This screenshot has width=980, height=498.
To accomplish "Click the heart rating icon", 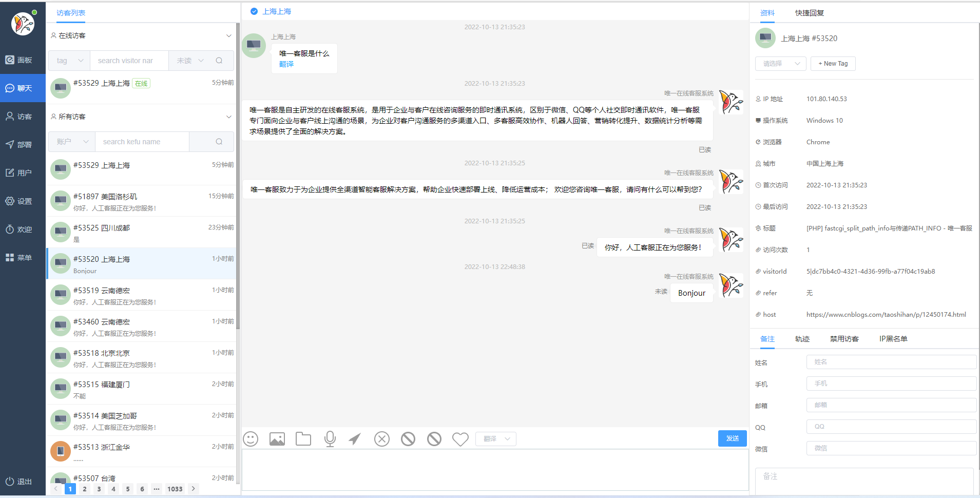I will click(460, 439).
